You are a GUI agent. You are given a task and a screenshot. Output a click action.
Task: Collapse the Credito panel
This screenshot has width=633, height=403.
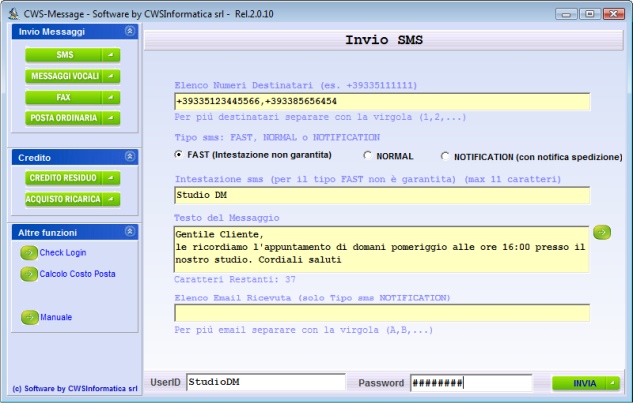coord(130,157)
